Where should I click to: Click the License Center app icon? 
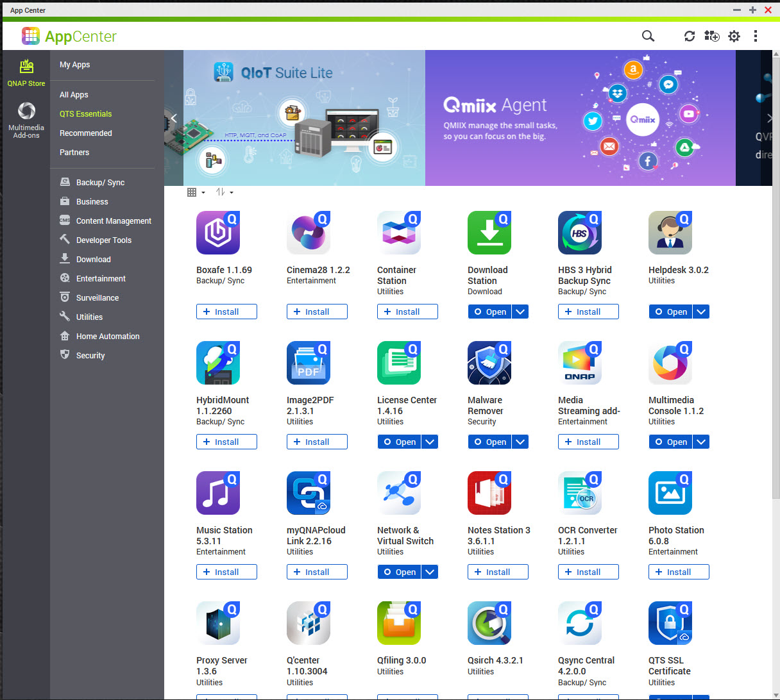click(399, 363)
